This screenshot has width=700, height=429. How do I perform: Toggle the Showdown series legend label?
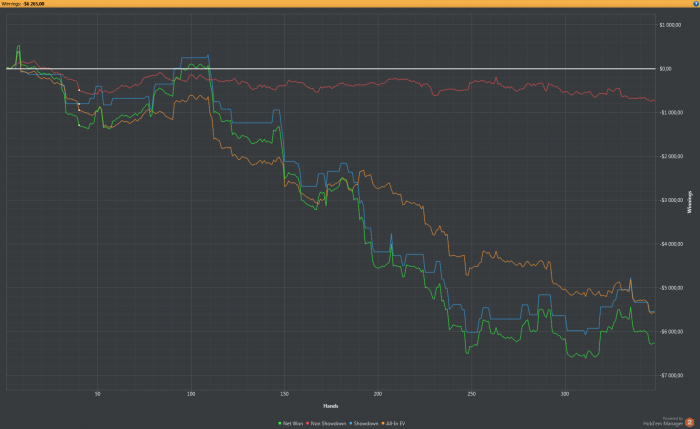click(x=366, y=423)
